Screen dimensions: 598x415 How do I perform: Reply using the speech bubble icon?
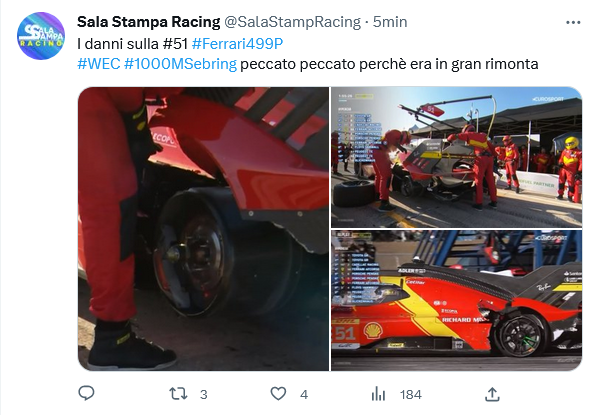coord(86,394)
